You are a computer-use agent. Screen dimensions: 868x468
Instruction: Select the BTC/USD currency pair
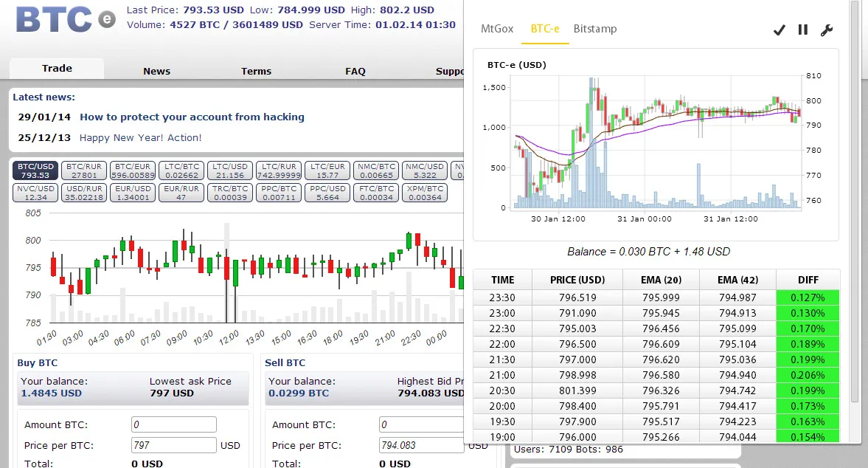click(x=35, y=171)
